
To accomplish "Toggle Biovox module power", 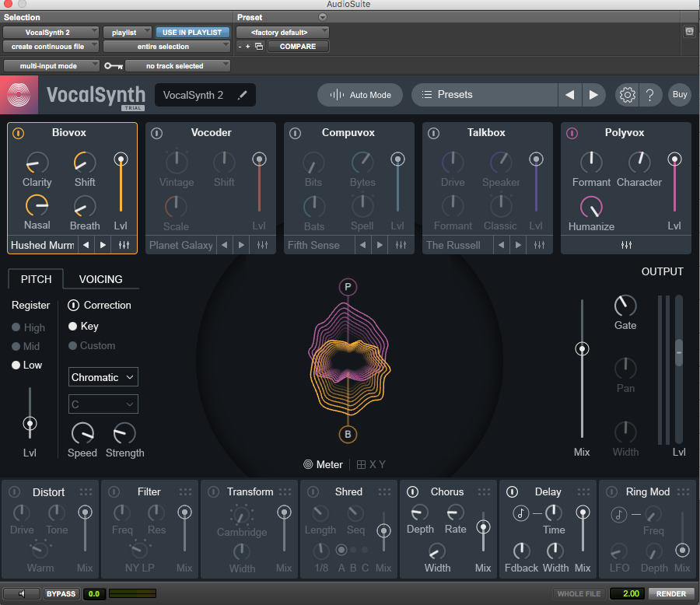I will click(19, 133).
